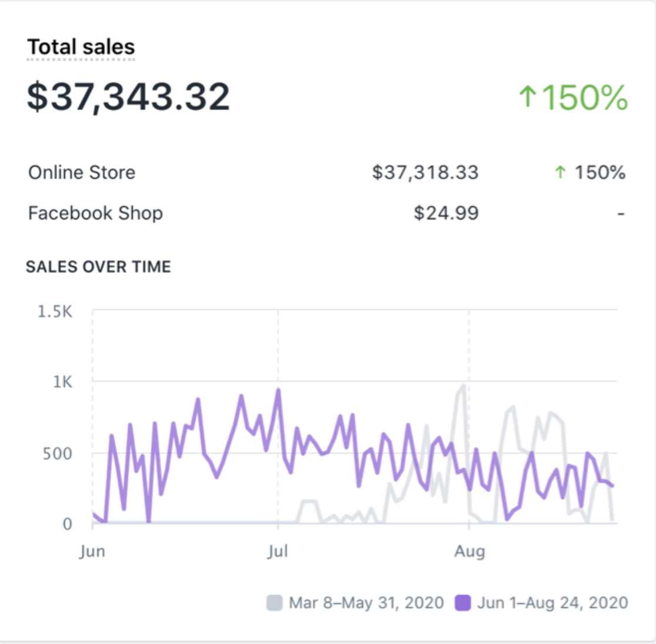
Task: Click the dash in the Facebook Shop row
Action: click(621, 213)
